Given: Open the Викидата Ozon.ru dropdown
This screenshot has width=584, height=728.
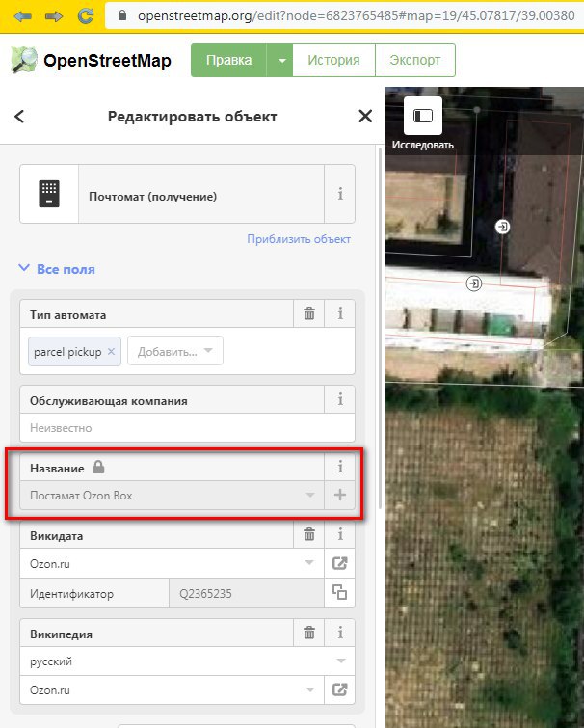Looking at the screenshot, I should (x=310, y=563).
